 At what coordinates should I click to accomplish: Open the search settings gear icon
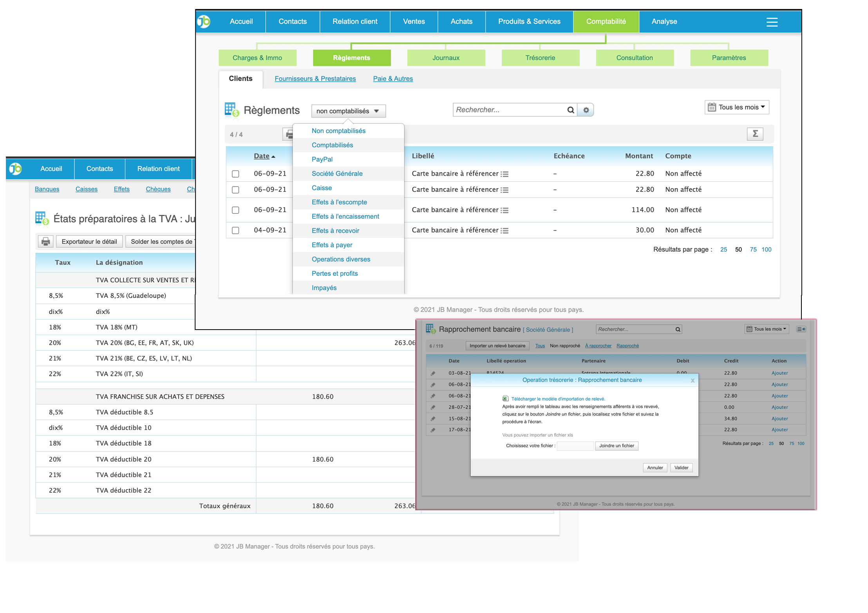(586, 110)
